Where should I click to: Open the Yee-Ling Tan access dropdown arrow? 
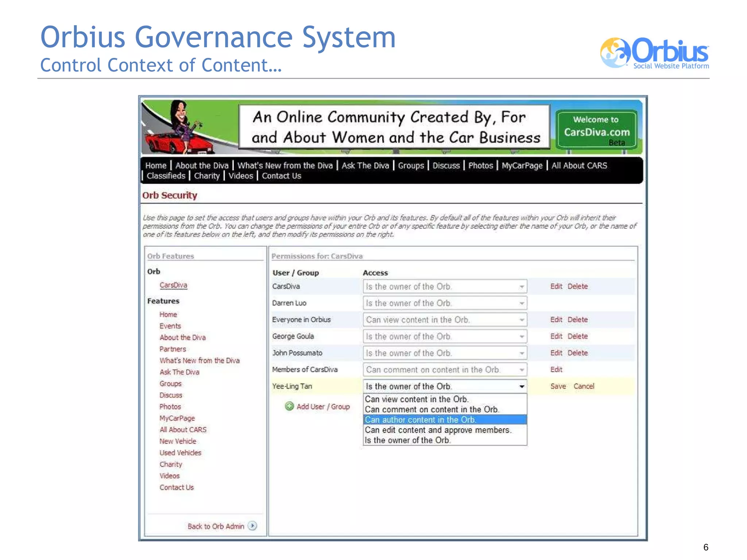[522, 386]
